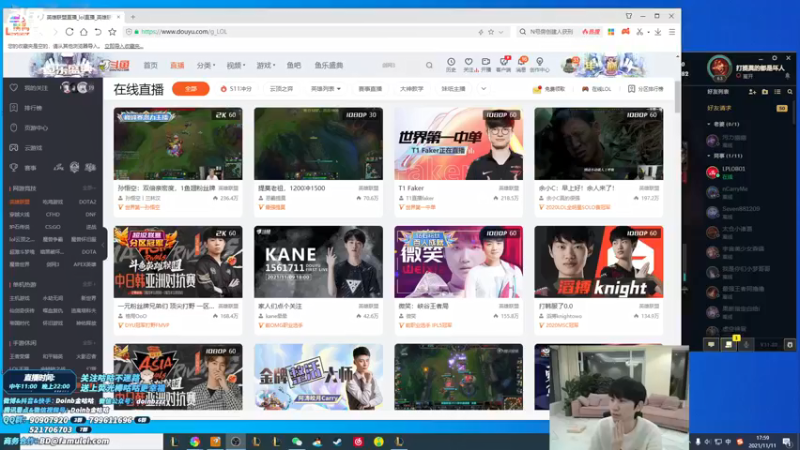Image resolution: width=800 pixels, height=450 pixels.
Task: Click the list view icon in LoL friends panel
Action: 778,92
